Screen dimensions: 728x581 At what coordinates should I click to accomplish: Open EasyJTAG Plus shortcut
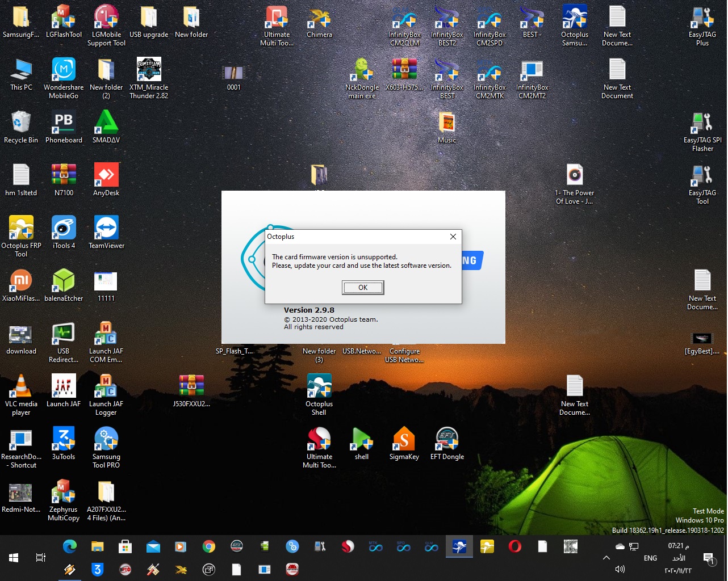point(702,26)
